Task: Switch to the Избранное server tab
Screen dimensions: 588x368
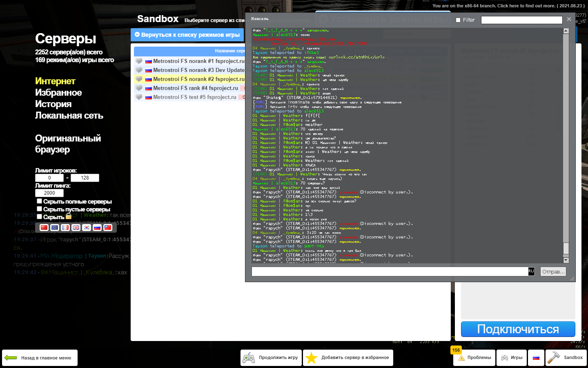Action: pos(58,93)
